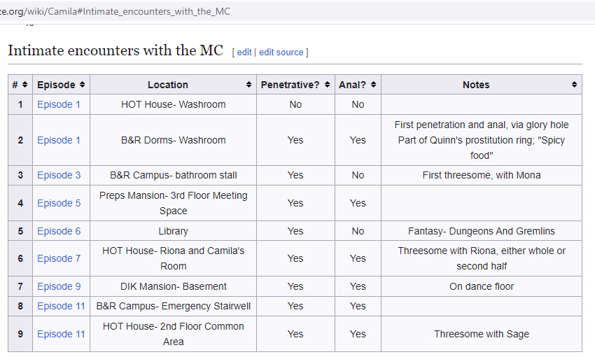Image resolution: width=595 pixels, height=364 pixels.
Task: Click the 'edit' link beside the section heading
Action: coord(244,52)
